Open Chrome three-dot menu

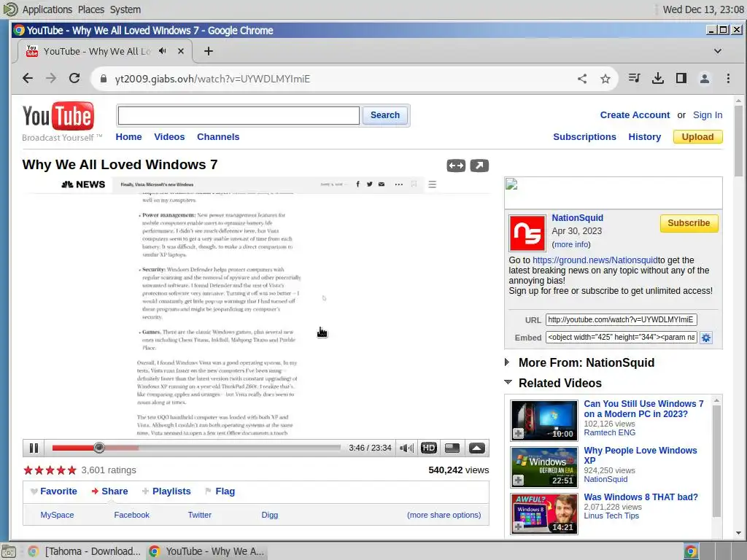coord(728,79)
